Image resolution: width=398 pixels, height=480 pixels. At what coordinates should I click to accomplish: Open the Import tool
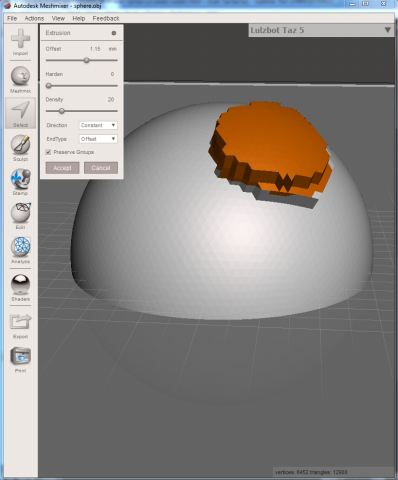pos(20,42)
